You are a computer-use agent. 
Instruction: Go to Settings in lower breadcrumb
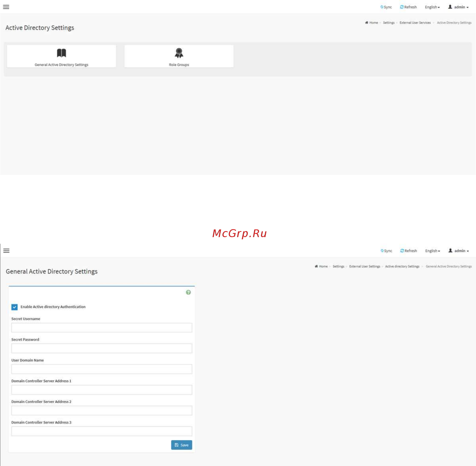tap(339, 267)
